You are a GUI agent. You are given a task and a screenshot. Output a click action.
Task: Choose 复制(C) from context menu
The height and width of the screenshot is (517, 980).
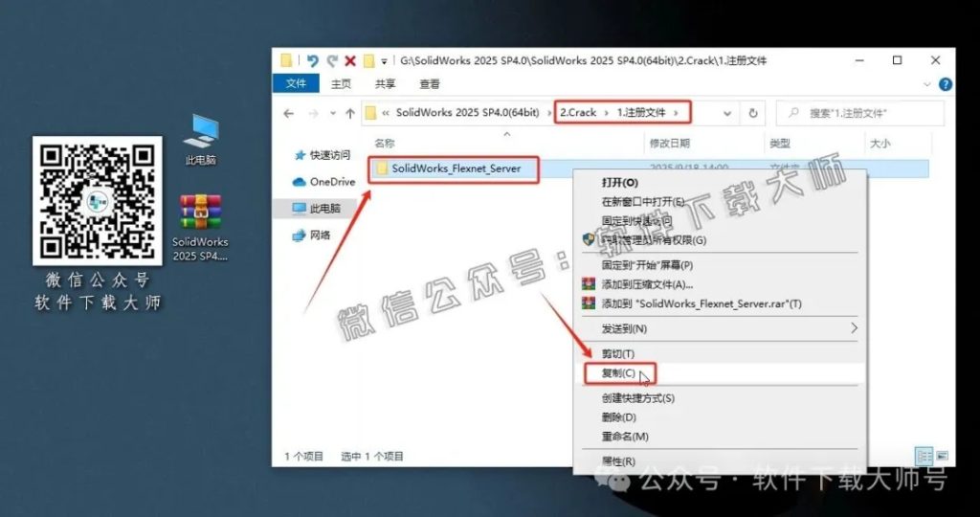720,373
